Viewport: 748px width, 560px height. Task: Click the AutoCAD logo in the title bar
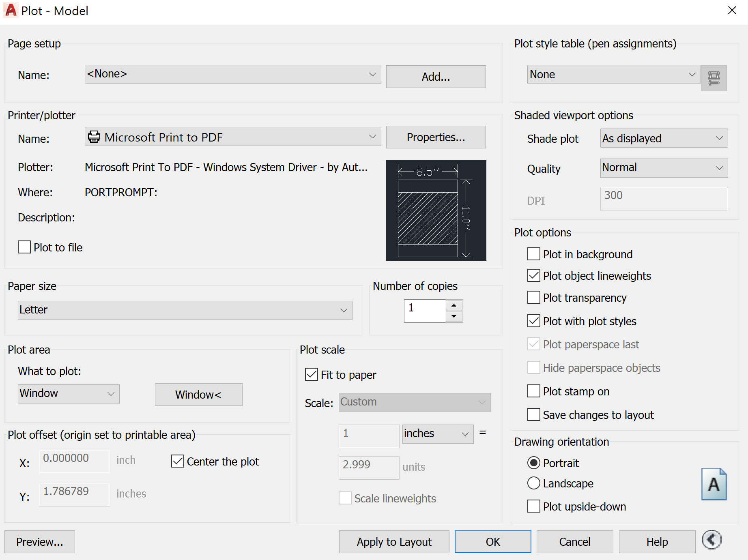[x=10, y=10]
